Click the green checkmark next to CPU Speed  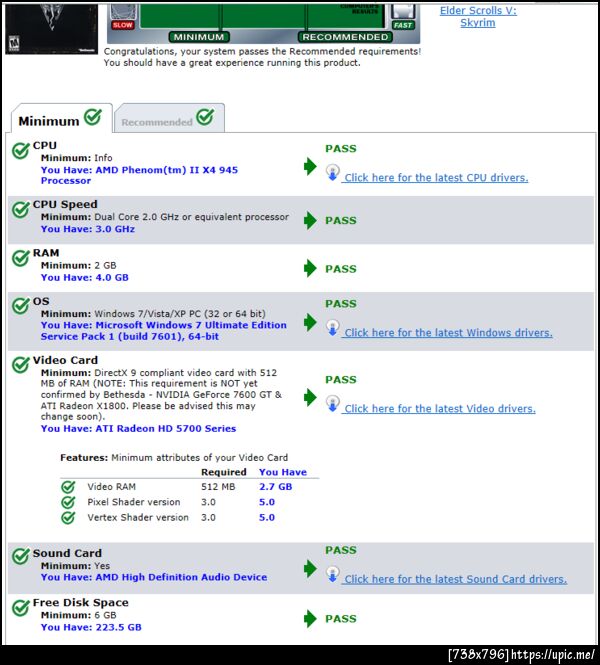(x=21, y=209)
